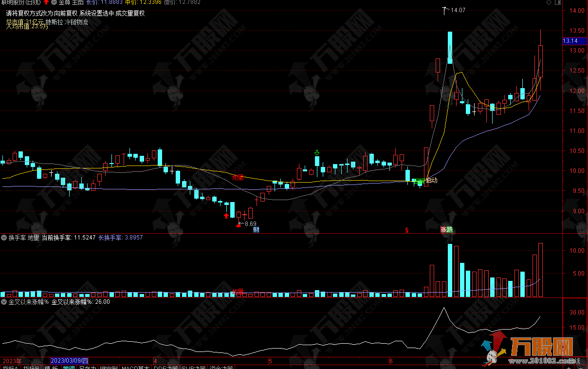Click month 4 on the time axis
This screenshot has height=369, width=588.
[x=155, y=361]
